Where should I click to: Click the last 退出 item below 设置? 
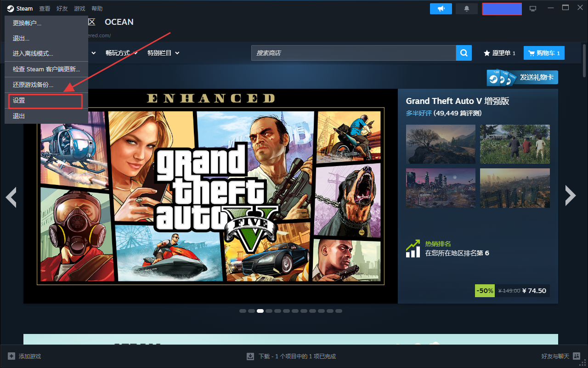point(46,116)
